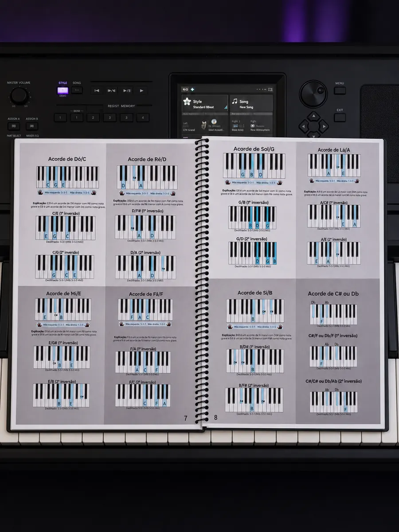
Task: Tap the star Style icon on screen
Action: point(187,102)
